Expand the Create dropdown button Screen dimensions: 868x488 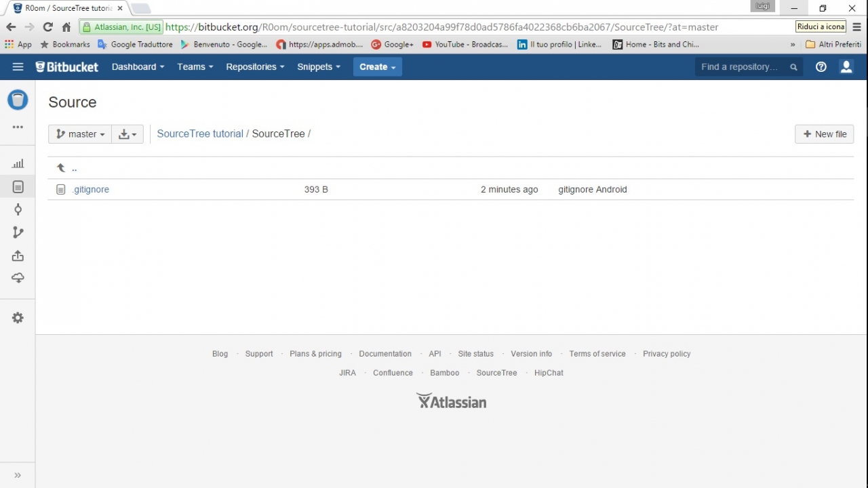377,66
